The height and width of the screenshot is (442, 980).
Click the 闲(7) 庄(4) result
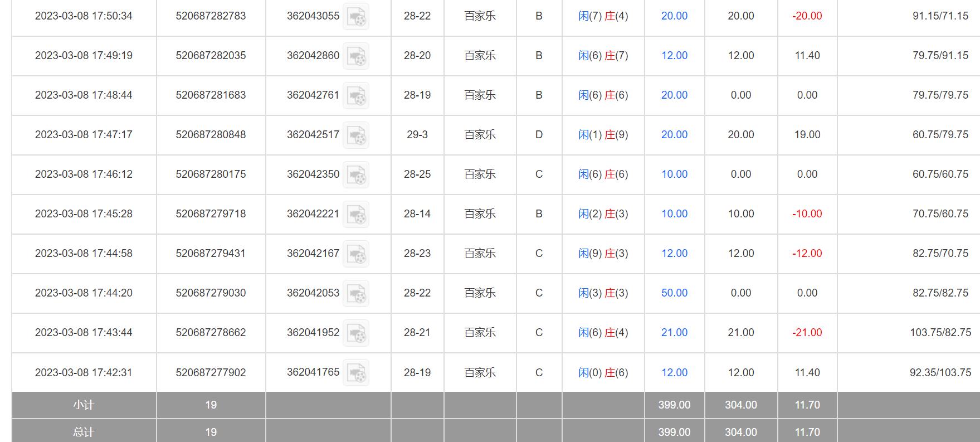pos(603,16)
